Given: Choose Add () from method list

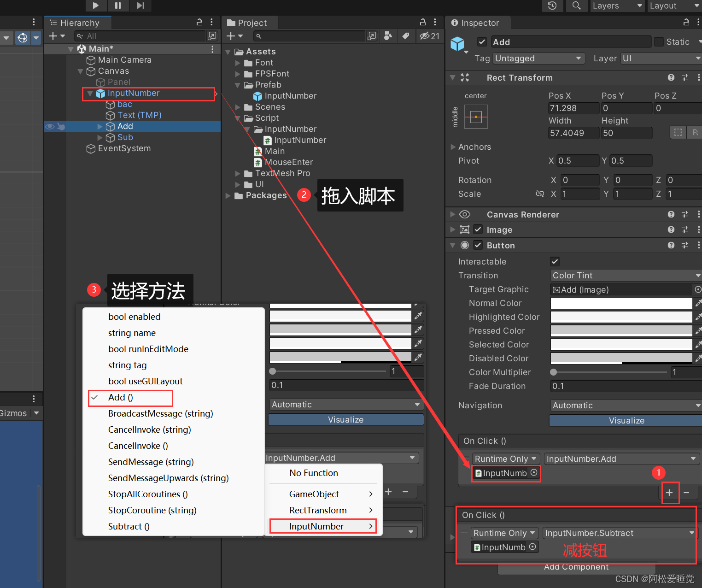Looking at the screenshot, I should click(x=121, y=398).
